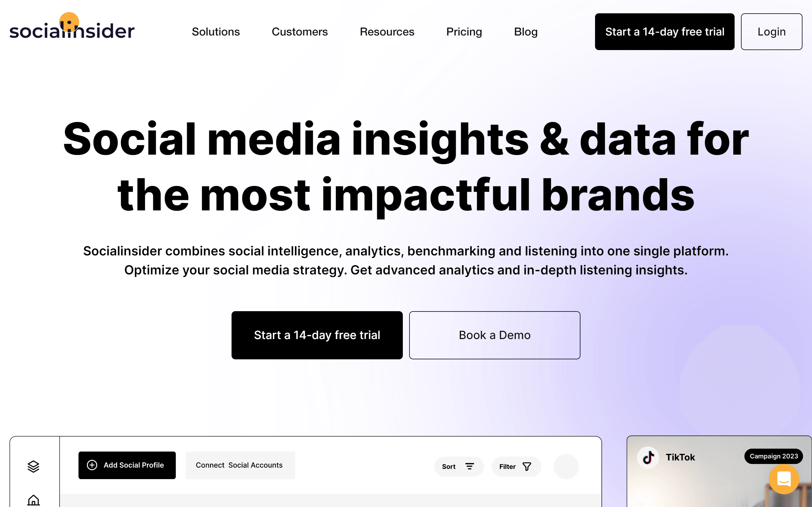This screenshot has height=507, width=812.
Task: Click the Login link in navigation
Action: [x=771, y=32]
